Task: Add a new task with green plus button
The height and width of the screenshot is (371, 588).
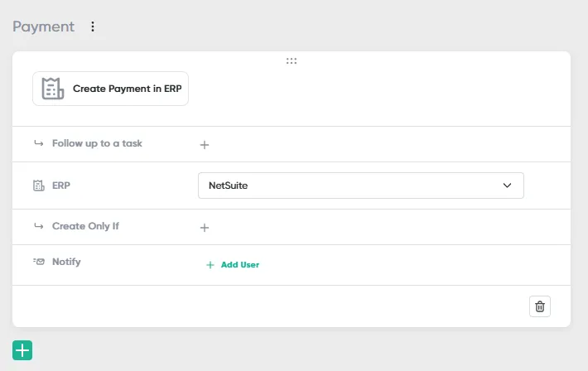Action: [x=22, y=350]
